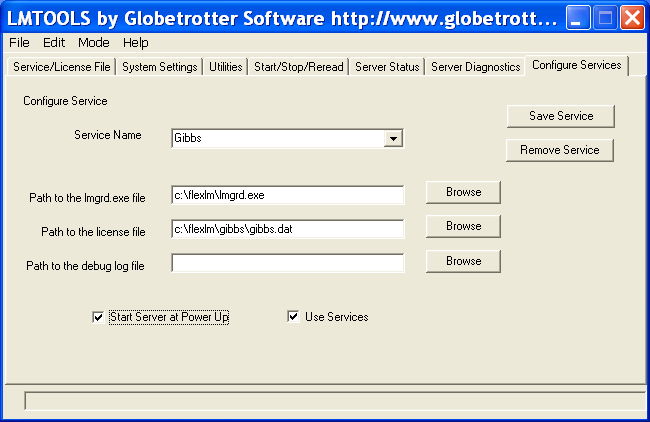Click the status bar message box
This screenshot has width=650, height=422.
pos(335,401)
